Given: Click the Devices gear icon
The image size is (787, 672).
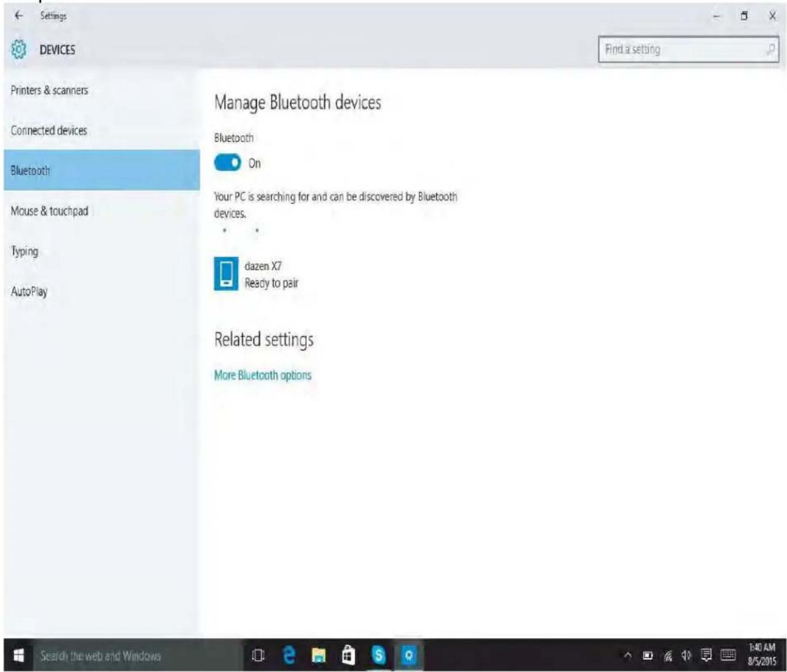Looking at the screenshot, I should tap(18, 49).
